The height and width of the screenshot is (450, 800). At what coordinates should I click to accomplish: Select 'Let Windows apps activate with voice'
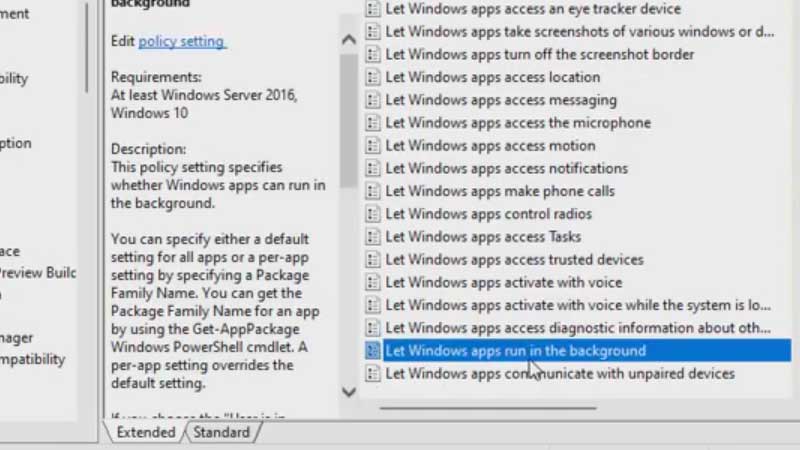tap(504, 283)
